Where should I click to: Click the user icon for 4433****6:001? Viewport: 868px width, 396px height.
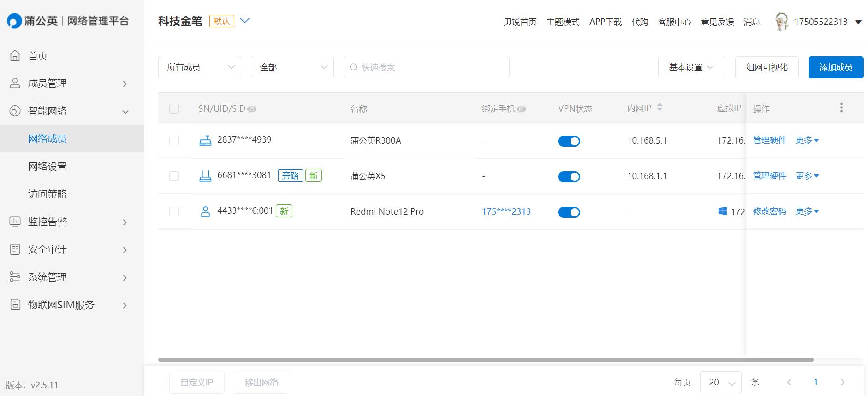coord(205,211)
